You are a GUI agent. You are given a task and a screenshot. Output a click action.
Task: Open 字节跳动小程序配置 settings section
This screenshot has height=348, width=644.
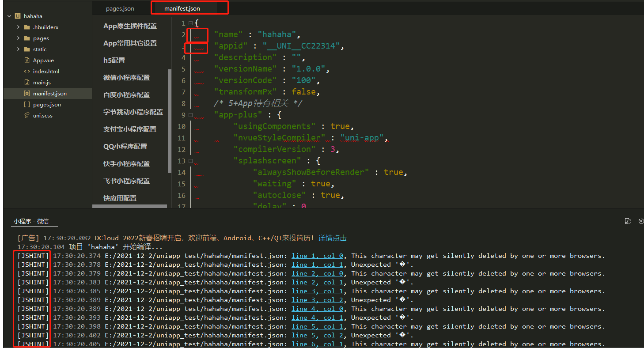tap(133, 112)
